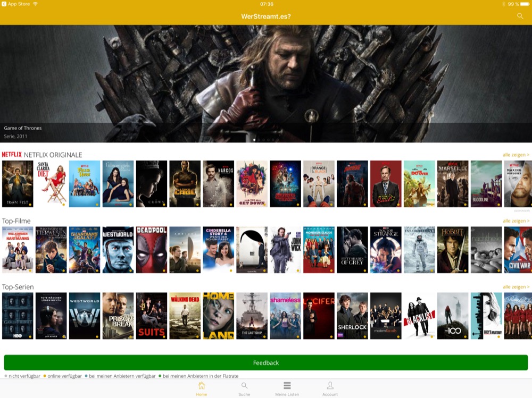
Task: Open Suits poster
Action: pos(152,316)
